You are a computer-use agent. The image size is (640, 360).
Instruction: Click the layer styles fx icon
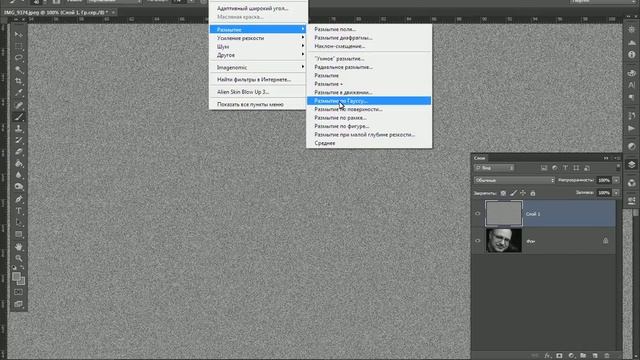pos(547,356)
